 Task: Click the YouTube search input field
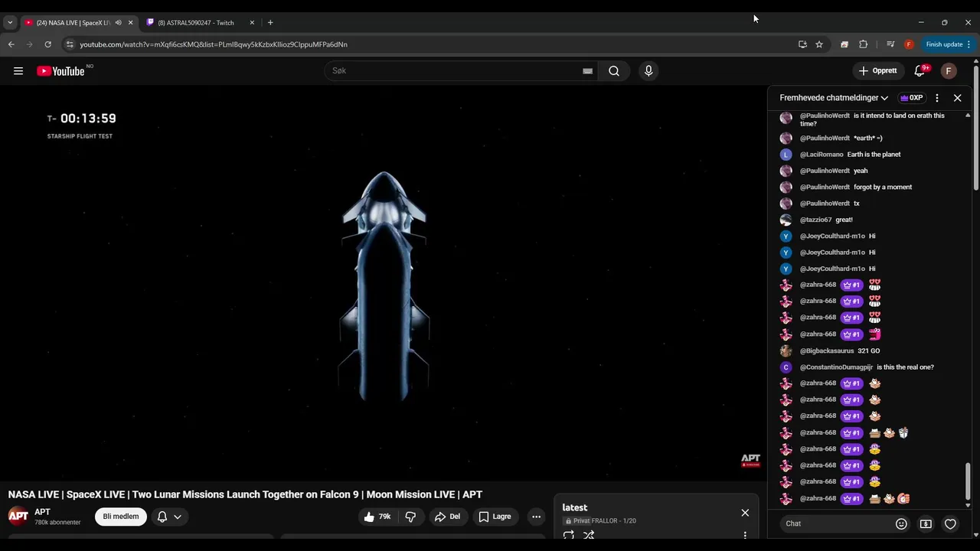(456, 71)
